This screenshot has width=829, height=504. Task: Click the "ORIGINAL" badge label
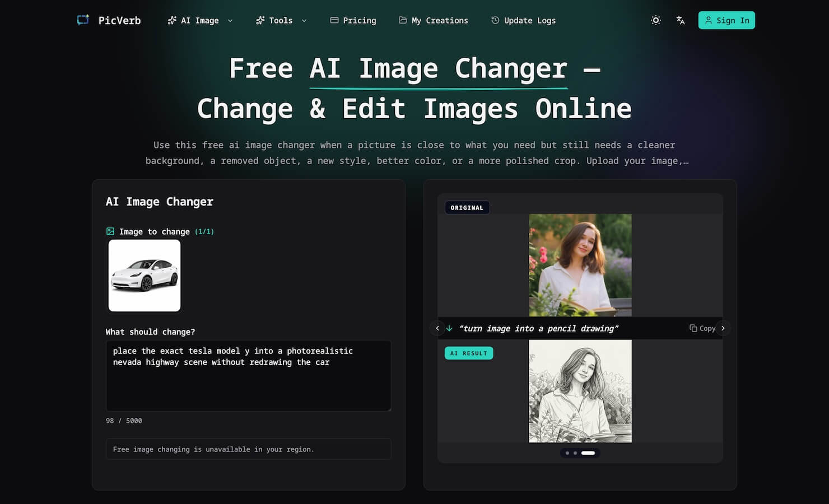[467, 208]
